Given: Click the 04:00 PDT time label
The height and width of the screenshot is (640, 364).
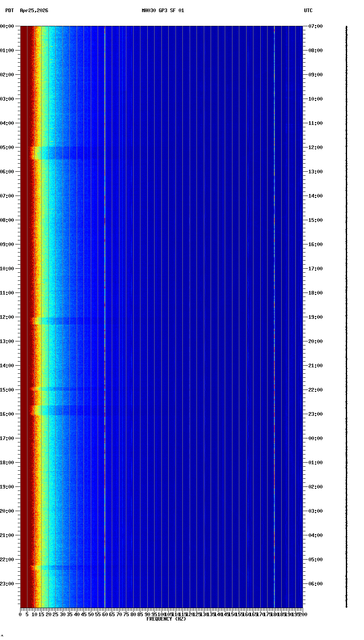Looking at the screenshot, I should point(7,123).
